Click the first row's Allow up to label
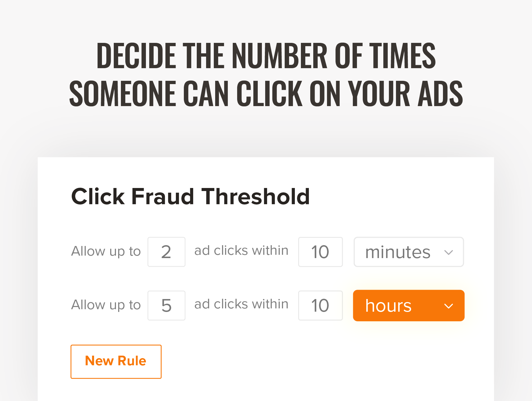This screenshot has width=532, height=401. pos(106,251)
